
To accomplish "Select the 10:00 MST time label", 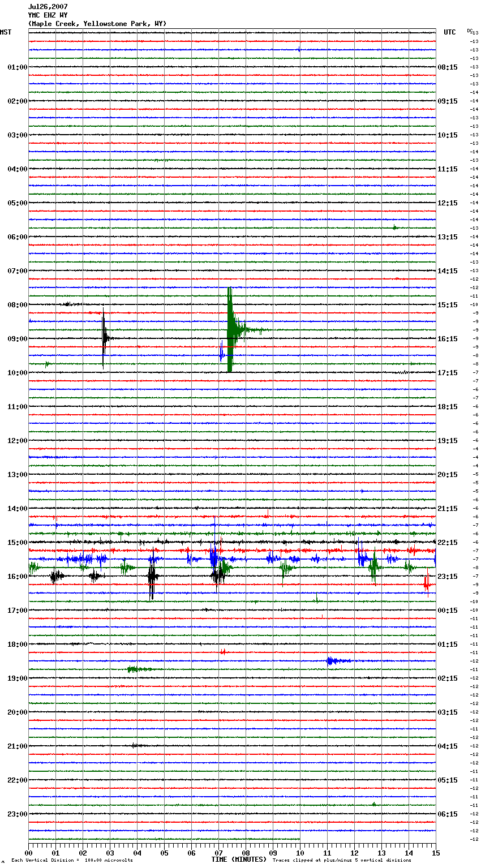I will (x=18, y=373).
